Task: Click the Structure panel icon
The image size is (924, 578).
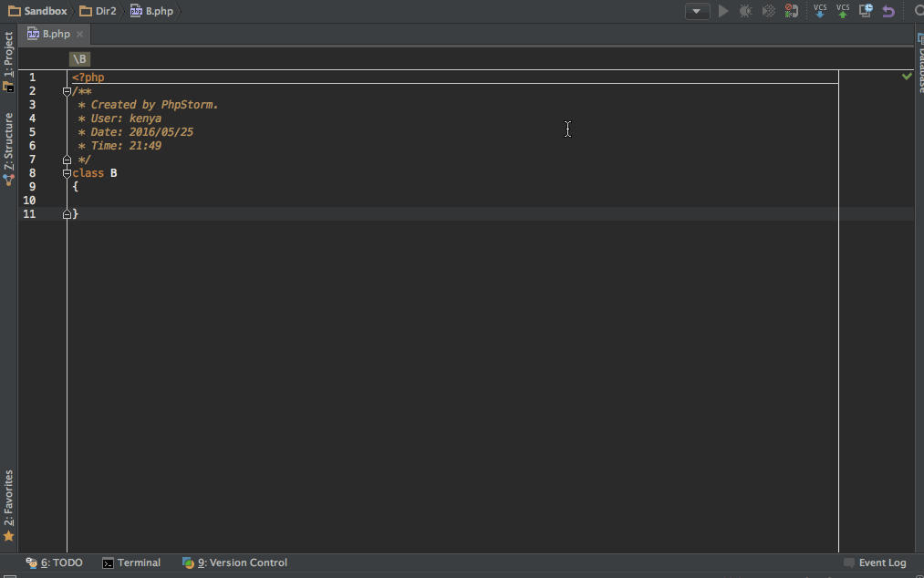Action: (8, 181)
